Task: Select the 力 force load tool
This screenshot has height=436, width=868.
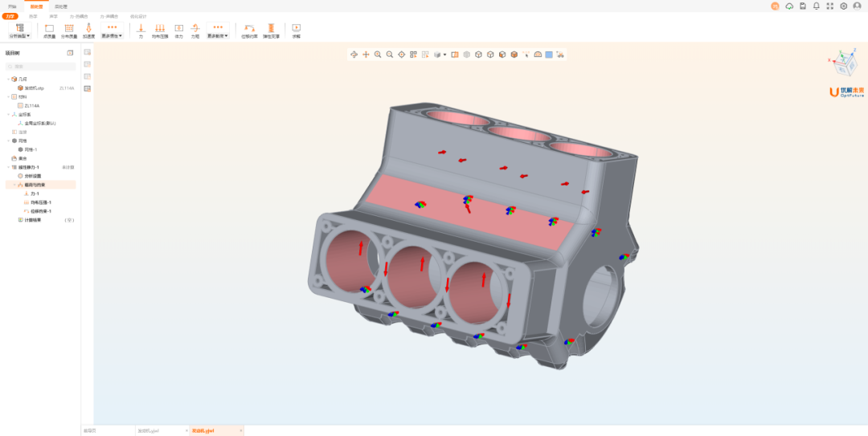Action: coord(141,31)
